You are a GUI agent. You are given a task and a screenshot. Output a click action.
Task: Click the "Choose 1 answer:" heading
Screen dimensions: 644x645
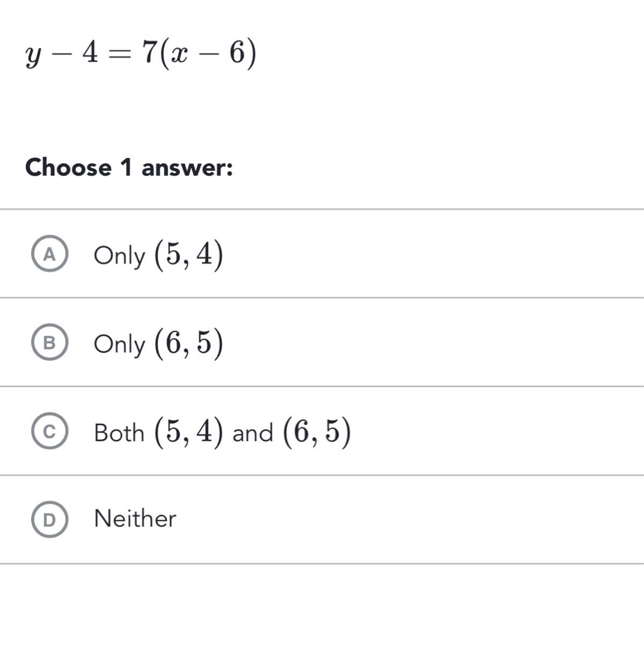point(129,167)
